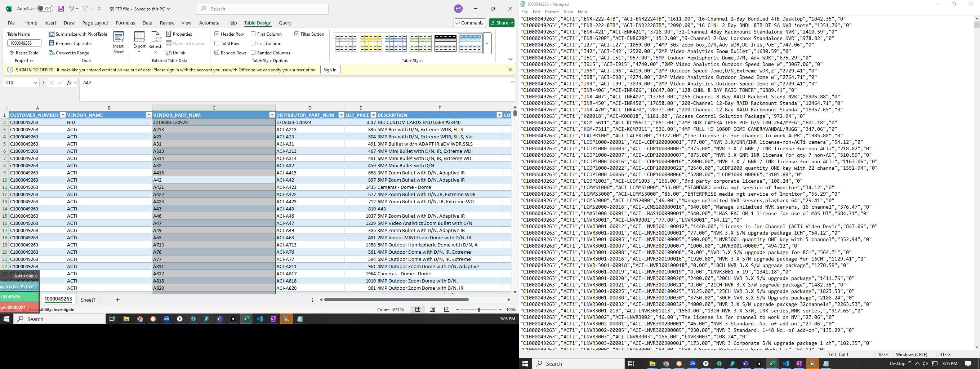Open the Query ribbon tab

(285, 23)
